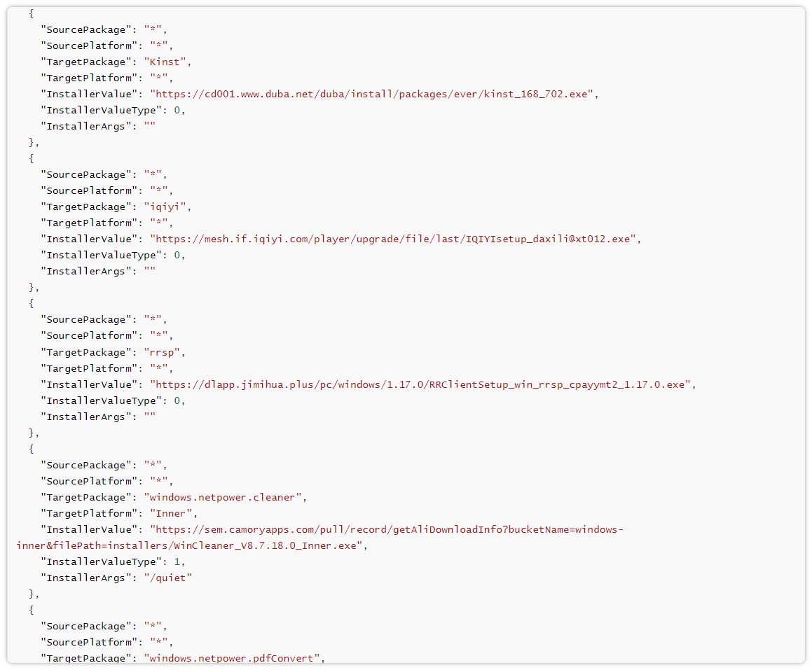Click the TargetPlatform key next to "Inner"
812x670 pixels.
click(x=90, y=513)
